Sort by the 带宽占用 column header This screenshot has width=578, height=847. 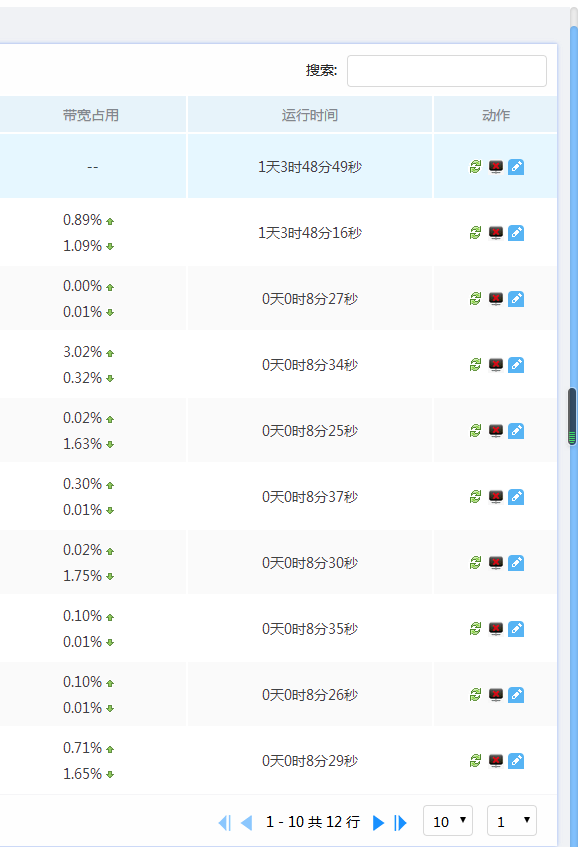click(91, 115)
